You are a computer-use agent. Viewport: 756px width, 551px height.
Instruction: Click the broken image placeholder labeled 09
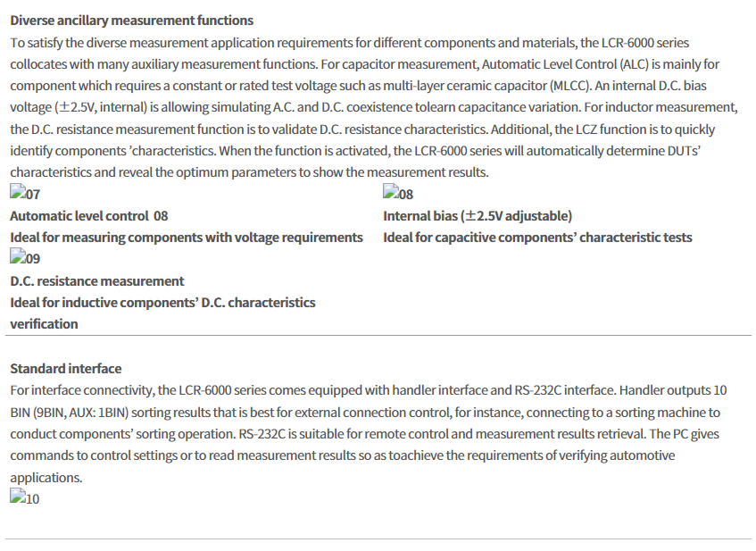click(x=25, y=258)
